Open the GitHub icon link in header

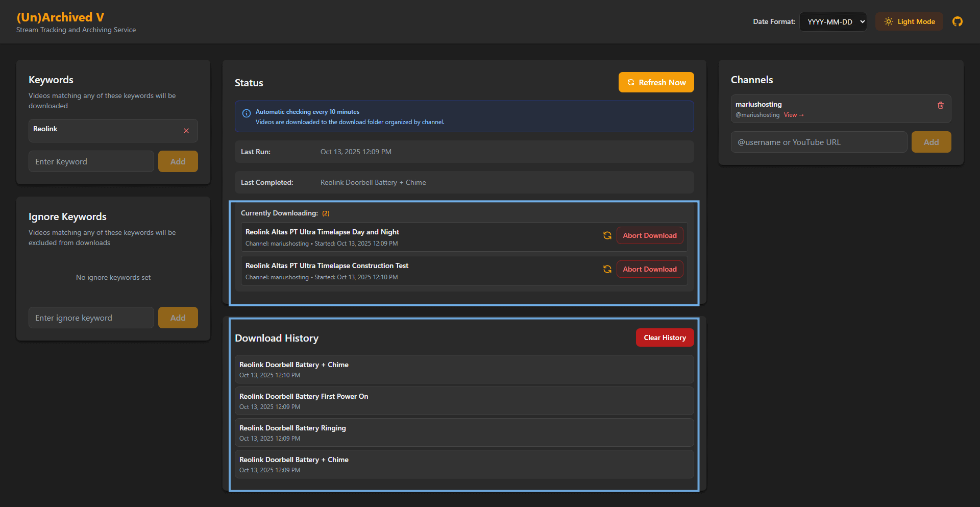(x=957, y=21)
